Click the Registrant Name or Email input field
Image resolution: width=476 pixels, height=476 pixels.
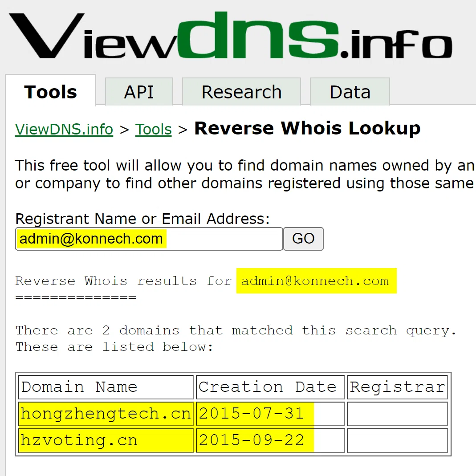point(149,239)
